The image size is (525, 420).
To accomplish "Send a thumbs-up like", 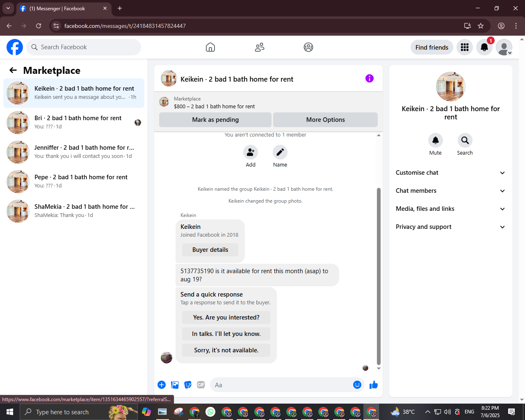I will (374, 385).
